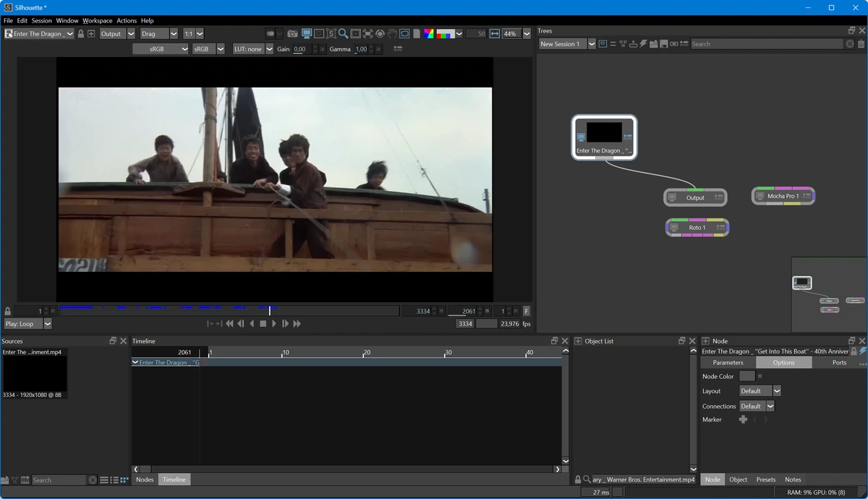Click the four-corner frame icon in toolbar

click(x=367, y=33)
